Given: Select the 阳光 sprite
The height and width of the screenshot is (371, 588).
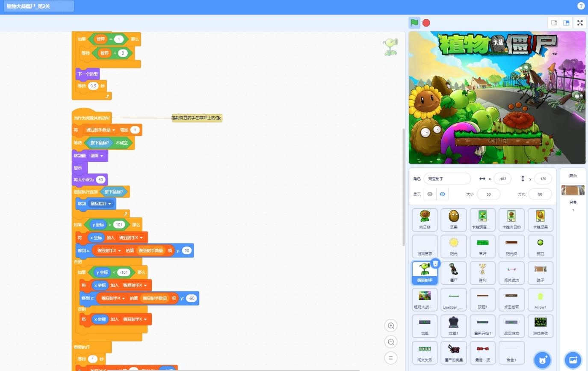Looking at the screenshot, I should coord(454,246).
